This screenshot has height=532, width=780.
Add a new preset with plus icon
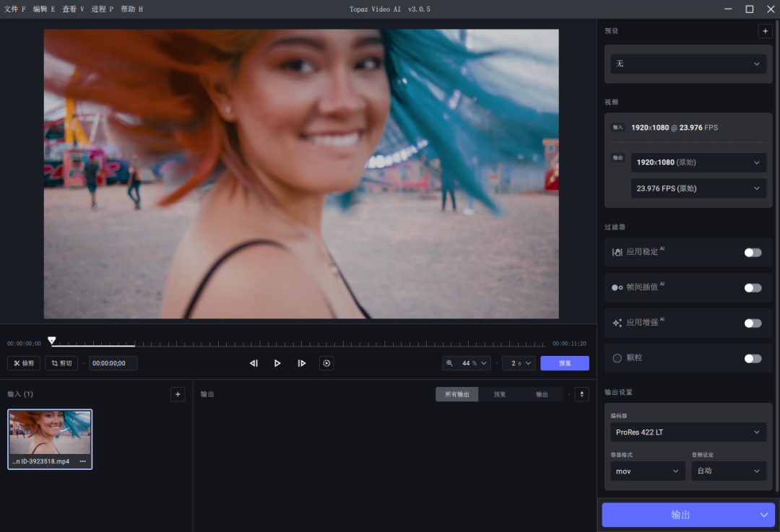[x=765, y=31]
